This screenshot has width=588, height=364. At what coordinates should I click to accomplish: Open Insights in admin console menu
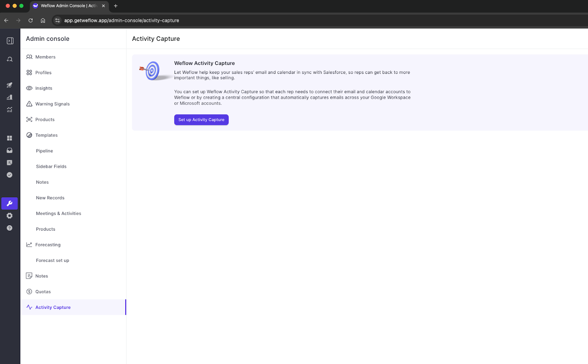(73, 88)
